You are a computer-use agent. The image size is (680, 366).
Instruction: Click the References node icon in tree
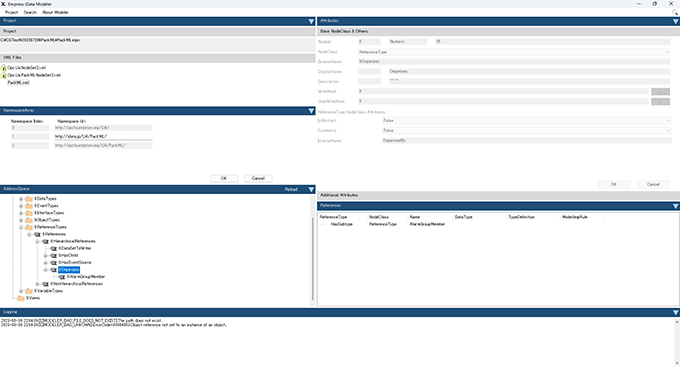37,234
